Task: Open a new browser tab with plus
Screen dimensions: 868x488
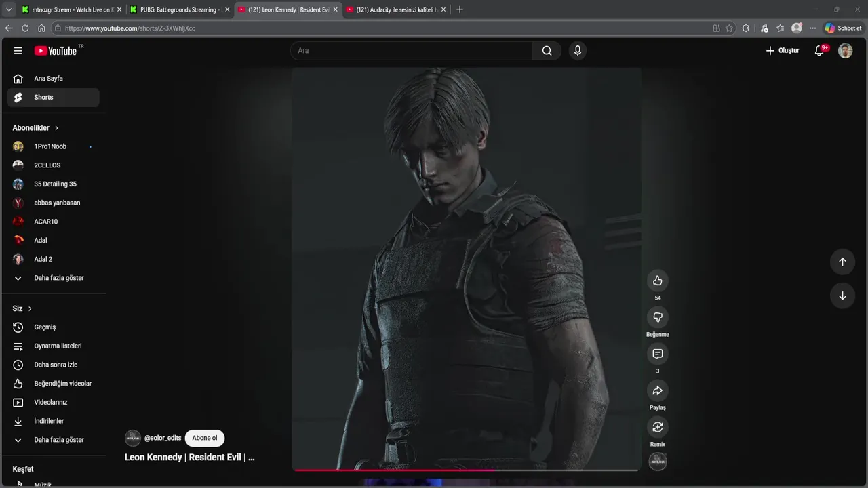Action: pos(460,9)
